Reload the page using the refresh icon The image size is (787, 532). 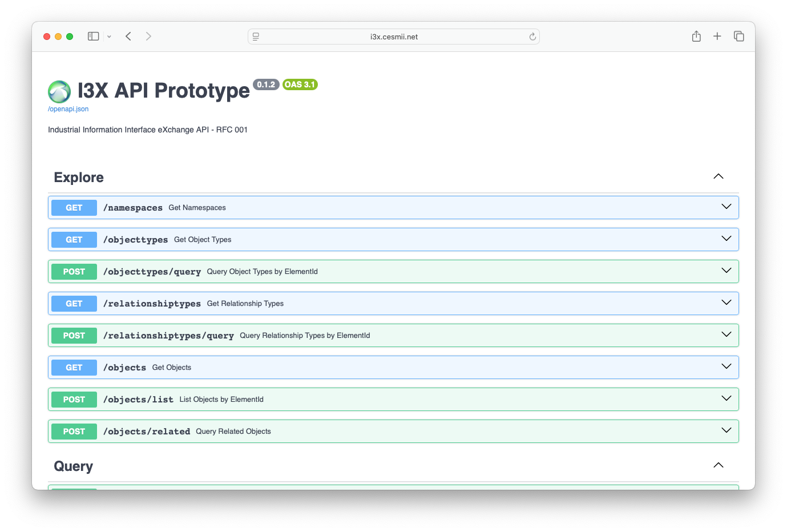[x=532, y=36]
